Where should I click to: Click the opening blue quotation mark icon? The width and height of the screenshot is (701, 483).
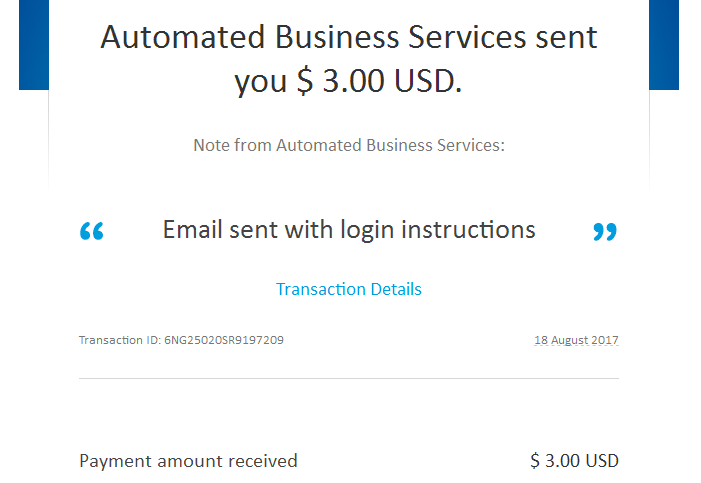pyautogui.click(x=92, y=231)
